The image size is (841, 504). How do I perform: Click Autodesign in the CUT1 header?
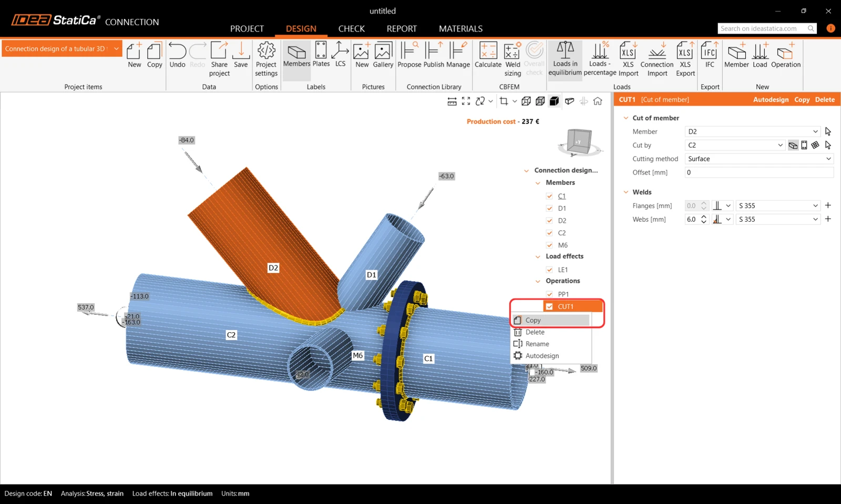(x=771, y=99)
